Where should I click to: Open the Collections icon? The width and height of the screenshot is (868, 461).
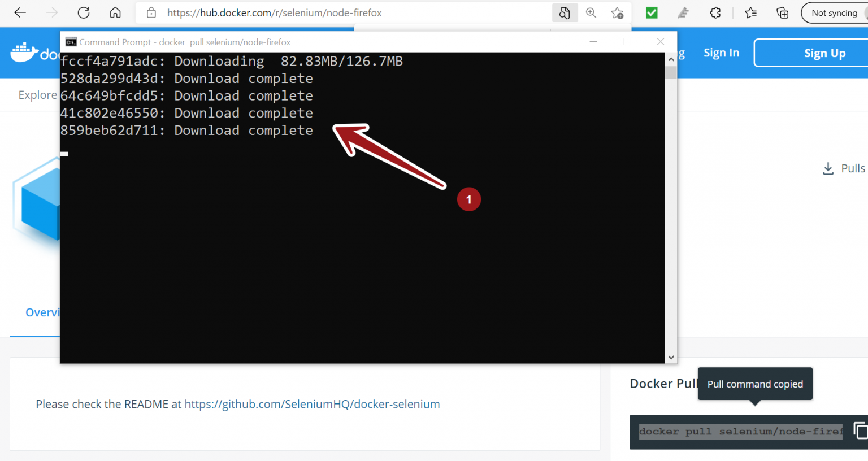click(x=783, y=12)
